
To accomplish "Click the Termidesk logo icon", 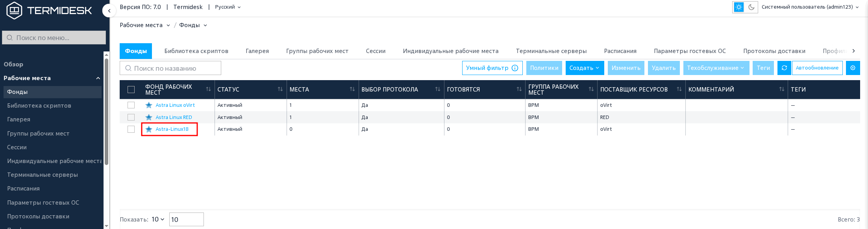I will 15,11.
